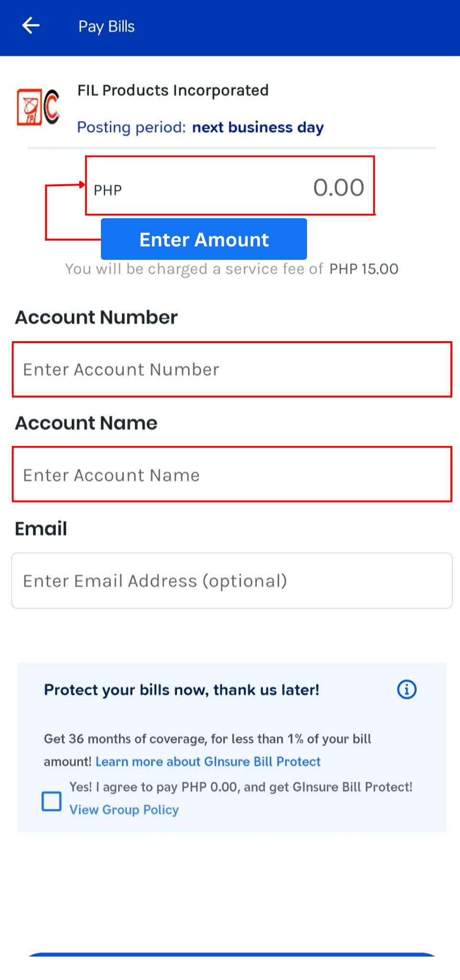Click the Protect your bills now heading
This screenshot has height=980, width=460.
[x=182, y=690]
